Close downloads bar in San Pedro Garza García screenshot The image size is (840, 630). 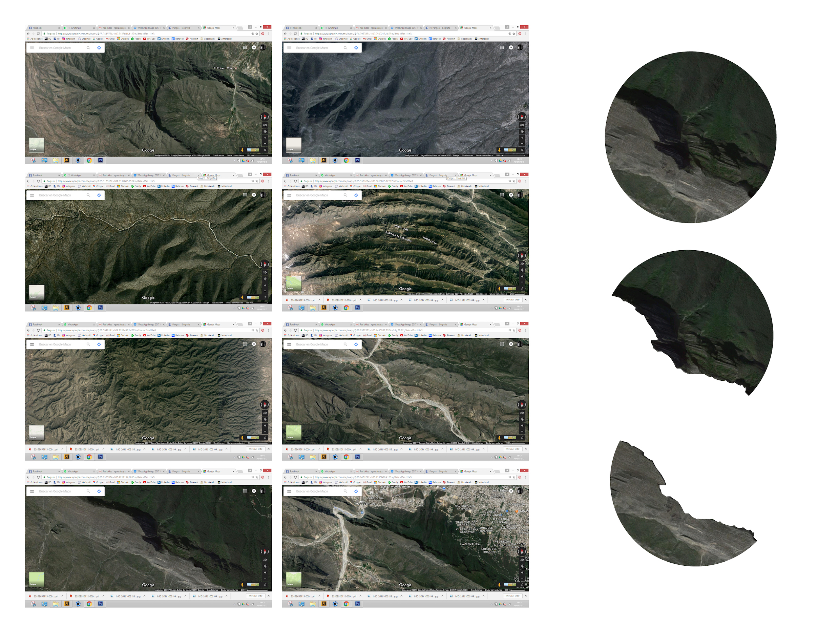526,596
